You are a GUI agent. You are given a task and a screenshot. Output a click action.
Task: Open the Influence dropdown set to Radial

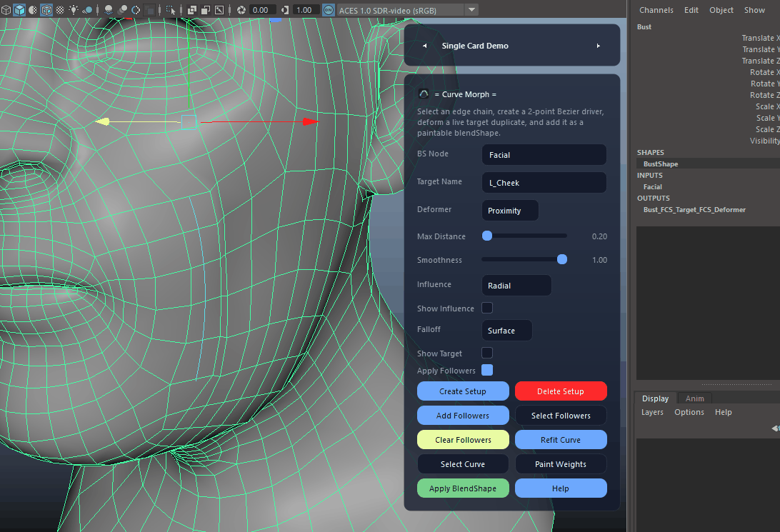click(516, 286)
